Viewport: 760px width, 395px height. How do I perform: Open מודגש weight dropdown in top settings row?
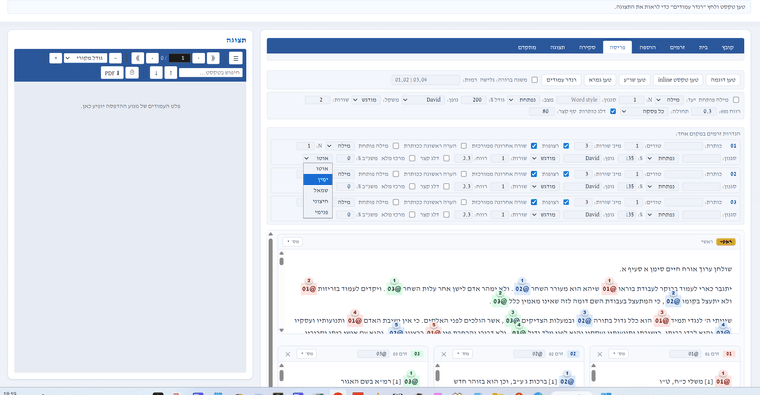(366, 100)
